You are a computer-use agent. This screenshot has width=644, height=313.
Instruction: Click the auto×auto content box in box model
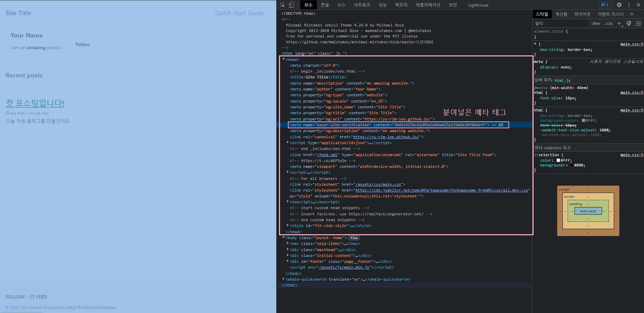[588, 211]
